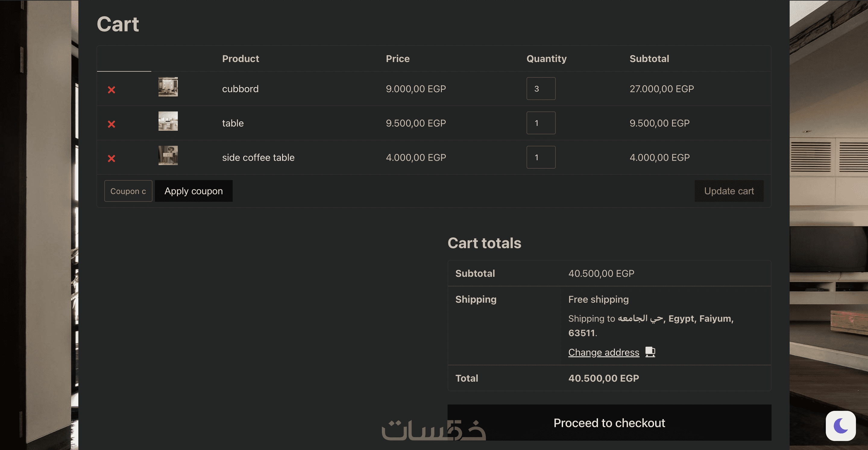Remove cubbord from the cart
Image resolution: width=868 pixels, height=450 pixels.
click(x=112, y=89)
